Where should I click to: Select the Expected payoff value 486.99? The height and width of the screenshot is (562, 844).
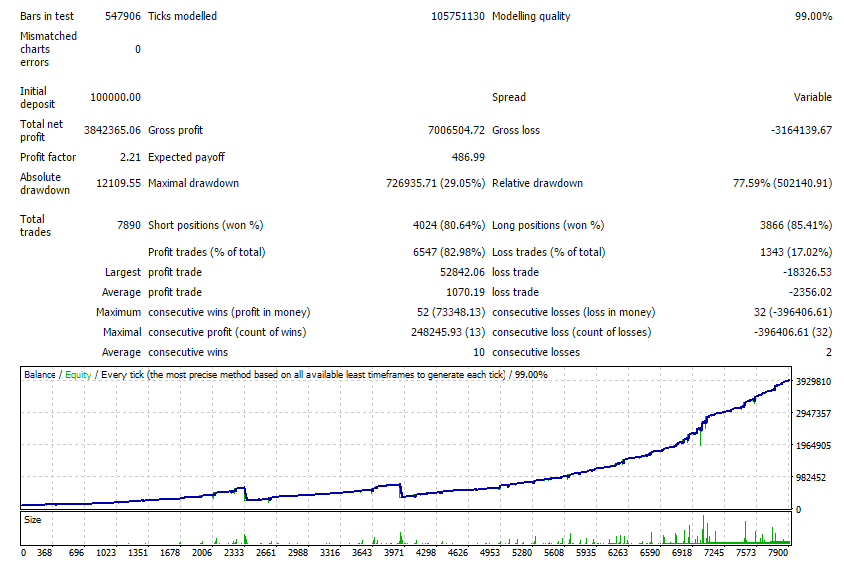pyautogui.click(x=468, y=157)
